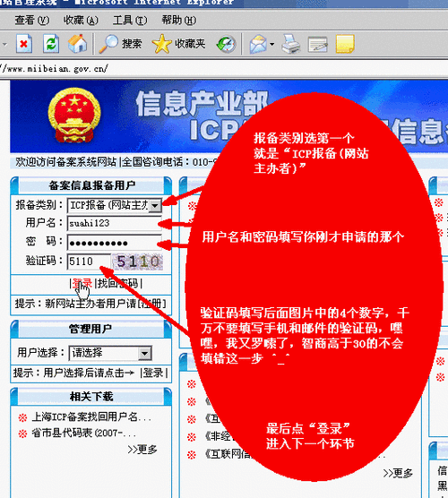Viewport: 448px width, 498px height.
Task: Click >>更多 in the middle panel
Action: point(398,473)
